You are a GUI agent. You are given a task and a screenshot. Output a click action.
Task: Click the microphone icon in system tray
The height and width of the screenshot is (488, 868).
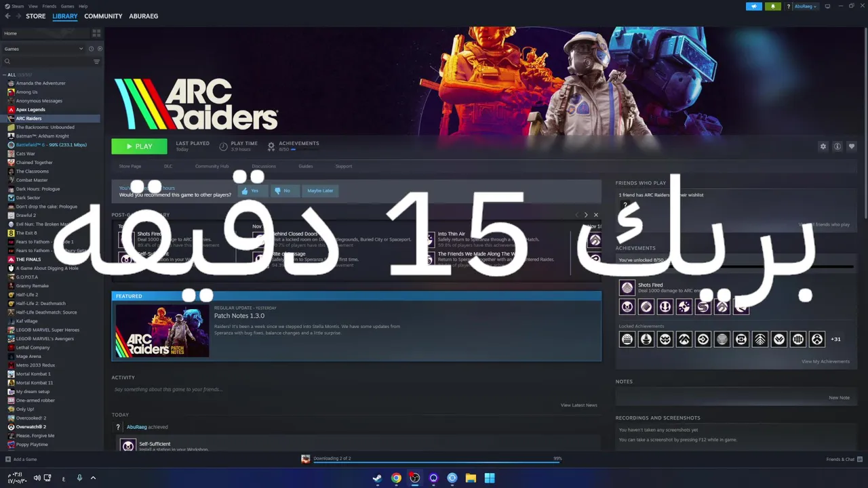tap(79, 478)
